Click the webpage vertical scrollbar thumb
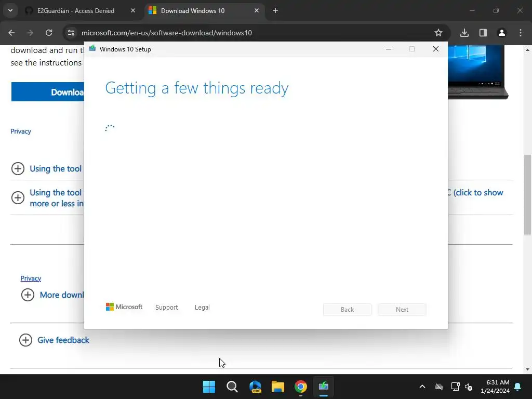Viewport: 532px width, 399px height. [x=528, y=194]
